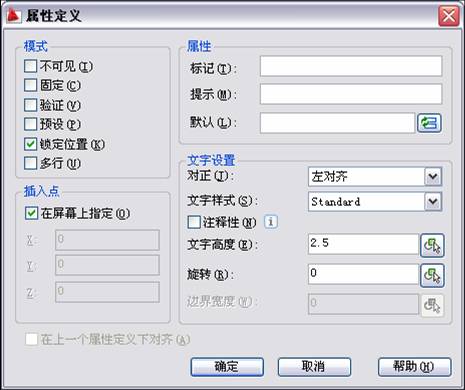
Task: Click the 标记 input field
Action: (351, 66)
